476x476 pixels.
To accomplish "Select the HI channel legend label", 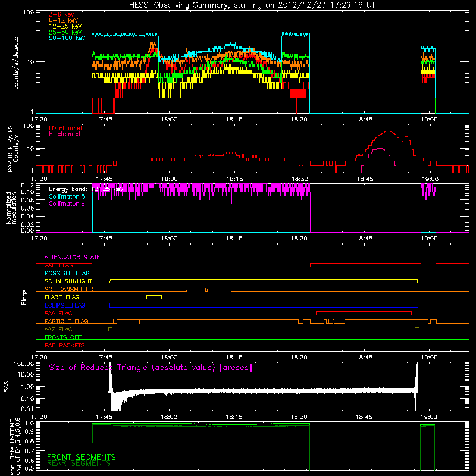I will (x=64, y=134).
